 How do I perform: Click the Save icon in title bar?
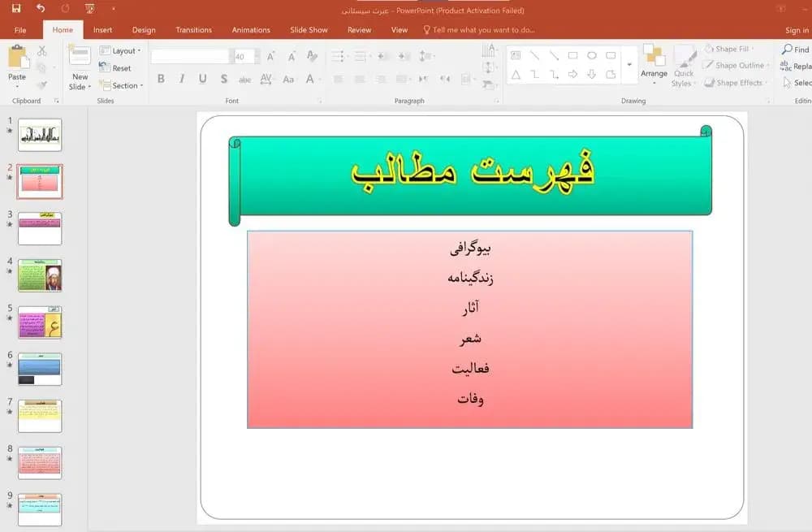16,8
